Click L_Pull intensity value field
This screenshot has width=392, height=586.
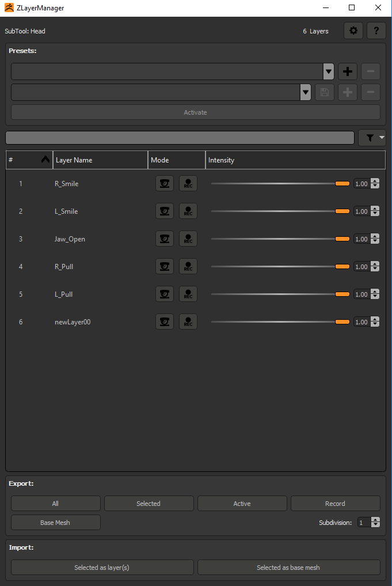tap(361, 294)
